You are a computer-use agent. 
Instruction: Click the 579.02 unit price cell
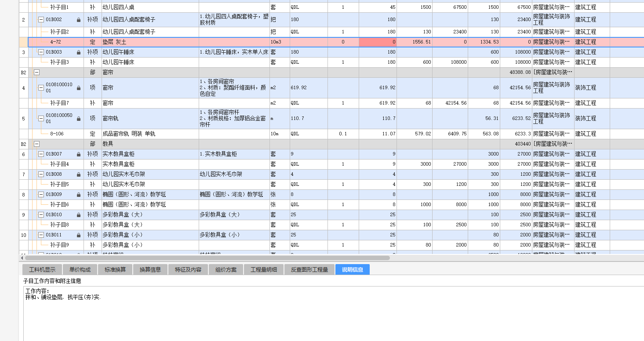(x=415, y=134)
